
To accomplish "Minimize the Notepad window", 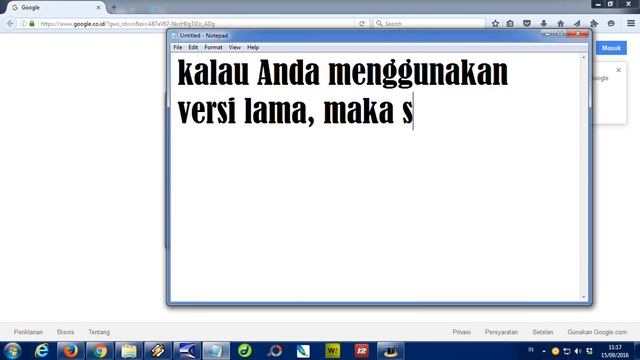I will [x=548, y=34].
